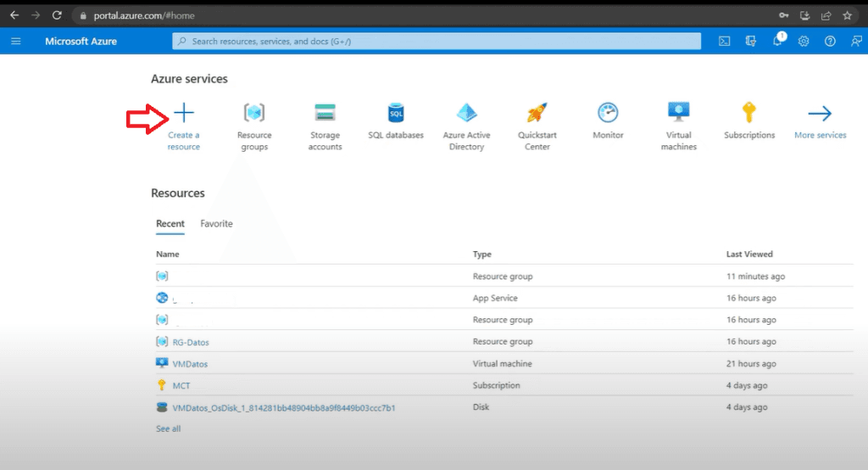
Task: Open Subscriptions key icon
Action: (749, 113)
